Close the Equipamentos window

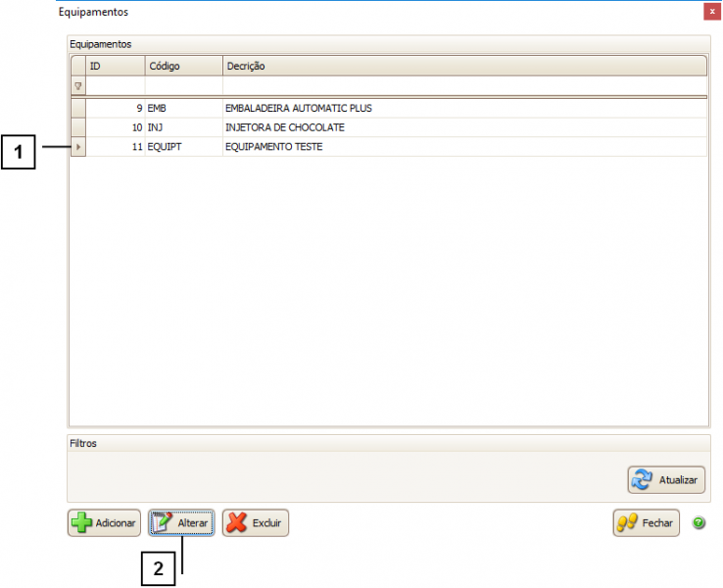(711, 12)
